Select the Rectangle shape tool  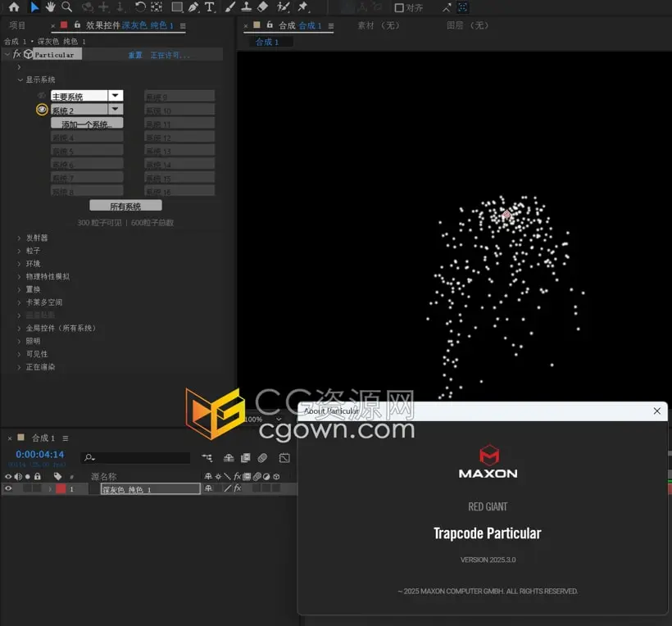pos(176,7)
